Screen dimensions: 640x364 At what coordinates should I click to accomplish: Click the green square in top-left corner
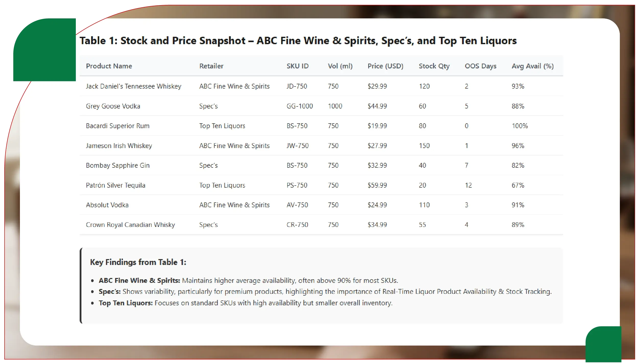pos(45,50)
